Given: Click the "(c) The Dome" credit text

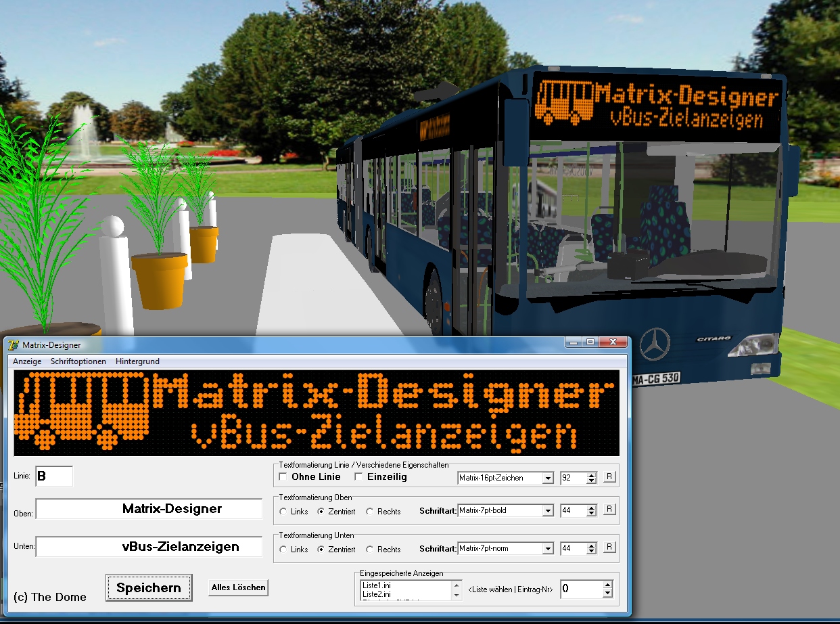Looking at the screenshot, I should click(x=50, y=597).
